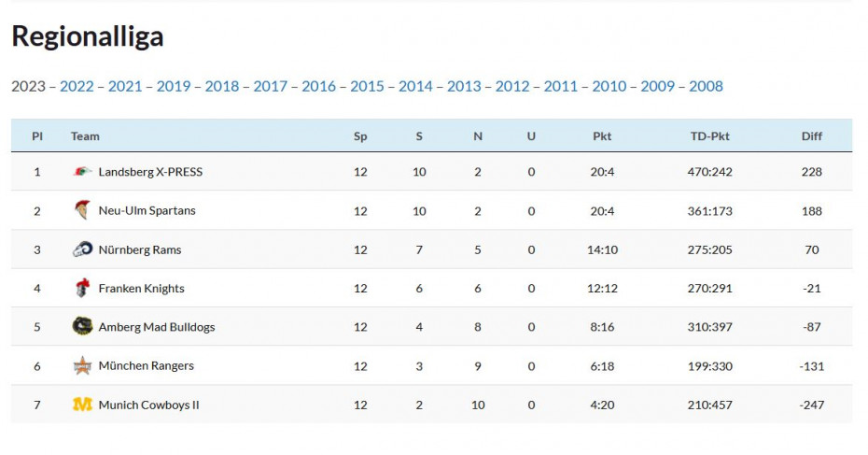Open the 2022 season standings
Image resolution: width=868 pixels, height=455 pixels.
point(77,86)
